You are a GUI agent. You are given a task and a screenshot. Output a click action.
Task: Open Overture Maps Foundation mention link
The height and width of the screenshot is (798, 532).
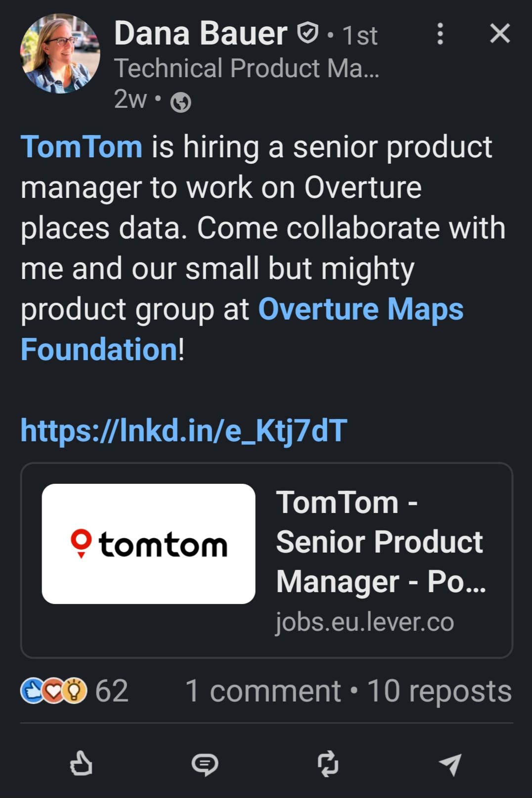point(360,309)
